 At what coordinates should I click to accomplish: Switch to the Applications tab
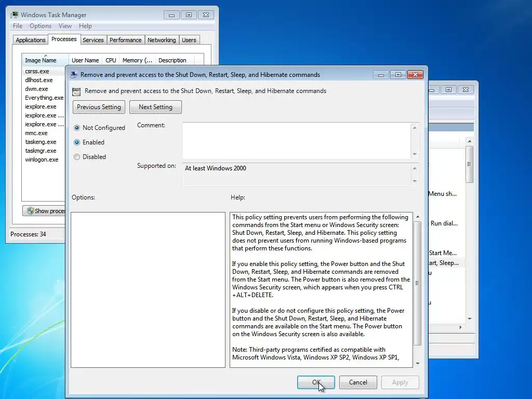[x=31, y=40]
